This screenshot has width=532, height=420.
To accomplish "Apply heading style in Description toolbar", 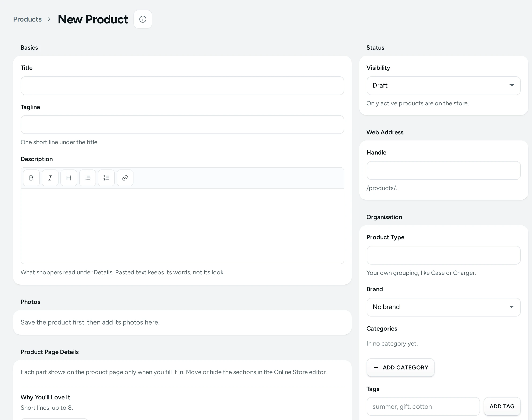I will pos(69,178).
